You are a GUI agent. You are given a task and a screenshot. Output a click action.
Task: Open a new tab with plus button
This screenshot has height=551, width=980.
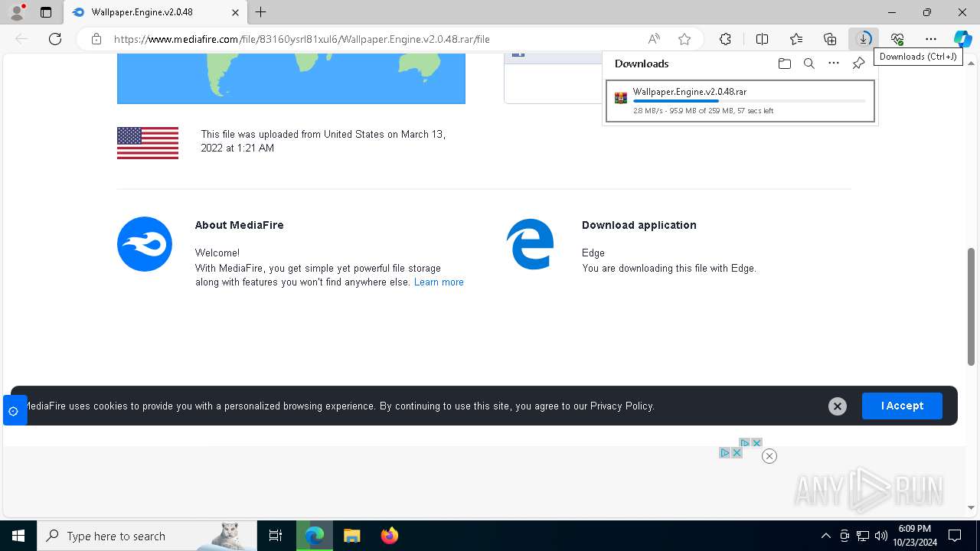(261, 12)
